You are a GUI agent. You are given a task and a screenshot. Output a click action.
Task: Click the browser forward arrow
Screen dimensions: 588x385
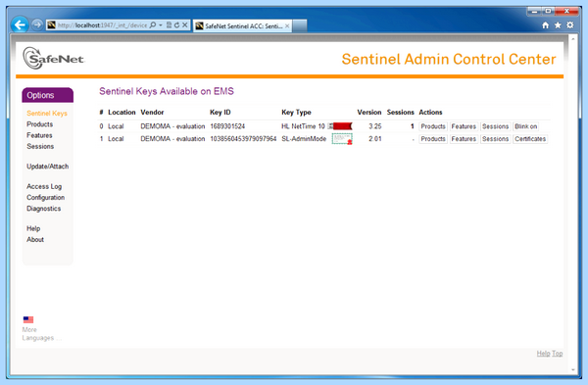pyautogui.click(x=37, y=25)
